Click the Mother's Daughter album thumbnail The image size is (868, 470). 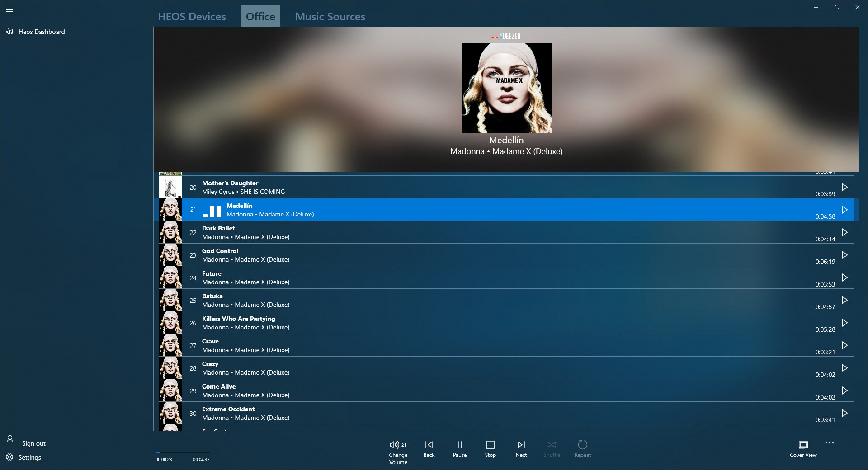(170, 187)
